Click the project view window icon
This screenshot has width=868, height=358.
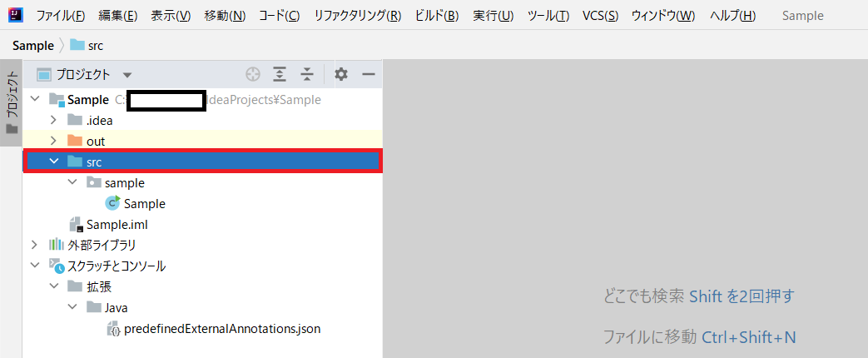click(x=44, y=74)
